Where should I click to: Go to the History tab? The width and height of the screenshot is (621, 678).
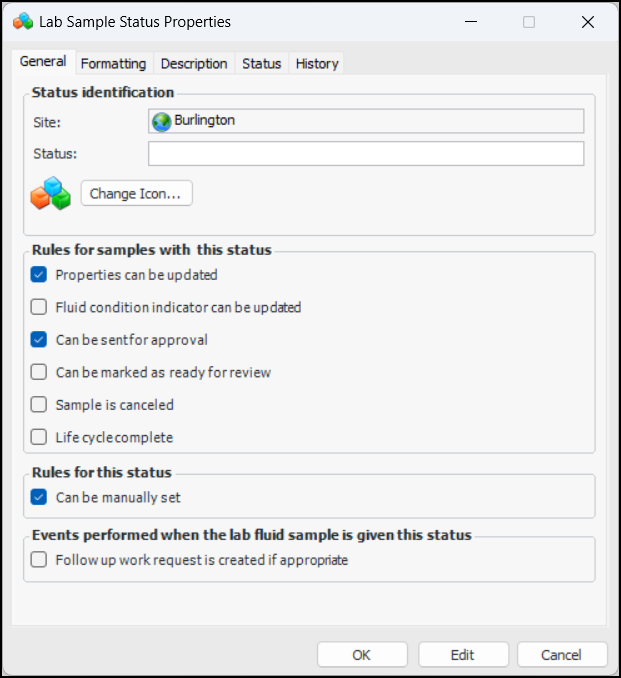[x=317, y=63]
